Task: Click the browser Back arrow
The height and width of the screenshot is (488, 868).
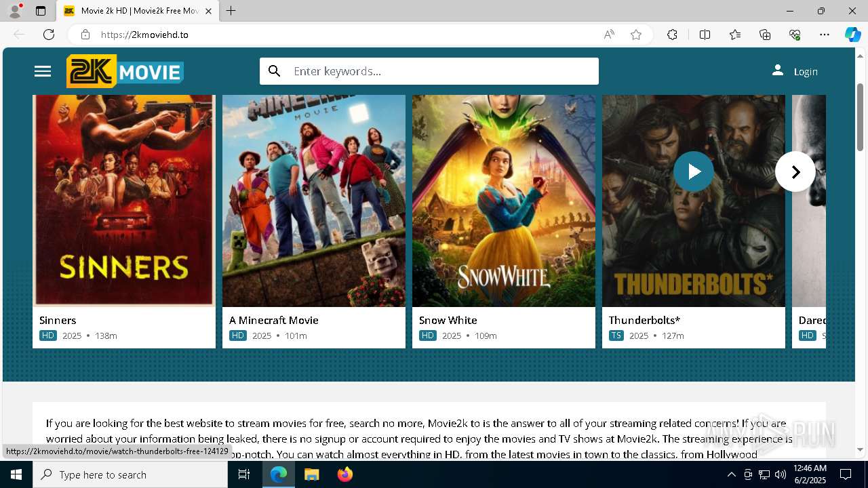Action: click(x=19, y=35)
